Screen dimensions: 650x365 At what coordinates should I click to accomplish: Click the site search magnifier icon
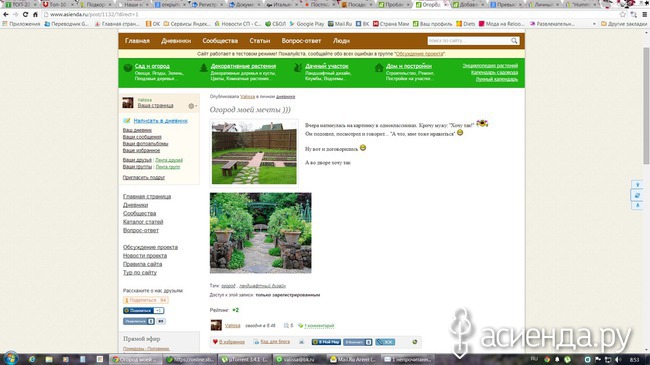514,41
